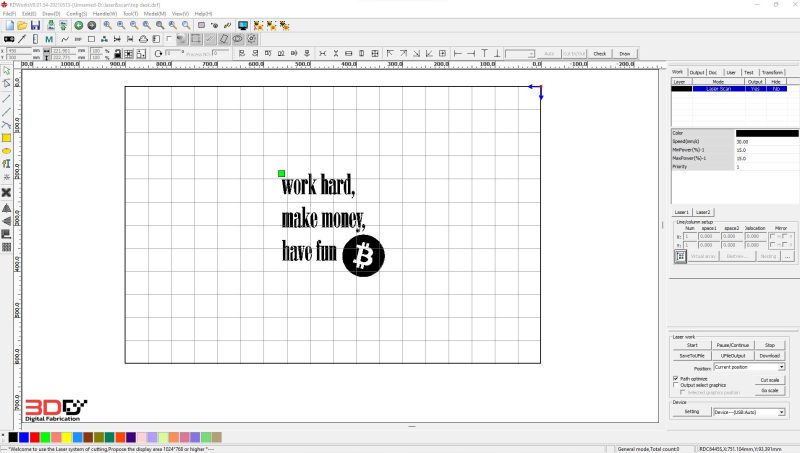
Task: Click the rotate icon in properties bar
Action: click(x=158, y=53)
